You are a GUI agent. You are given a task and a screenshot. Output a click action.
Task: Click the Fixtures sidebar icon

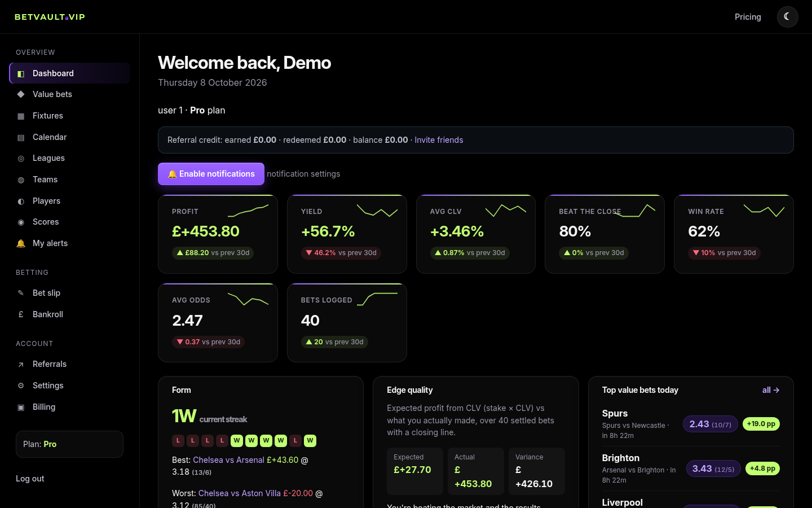21,116
